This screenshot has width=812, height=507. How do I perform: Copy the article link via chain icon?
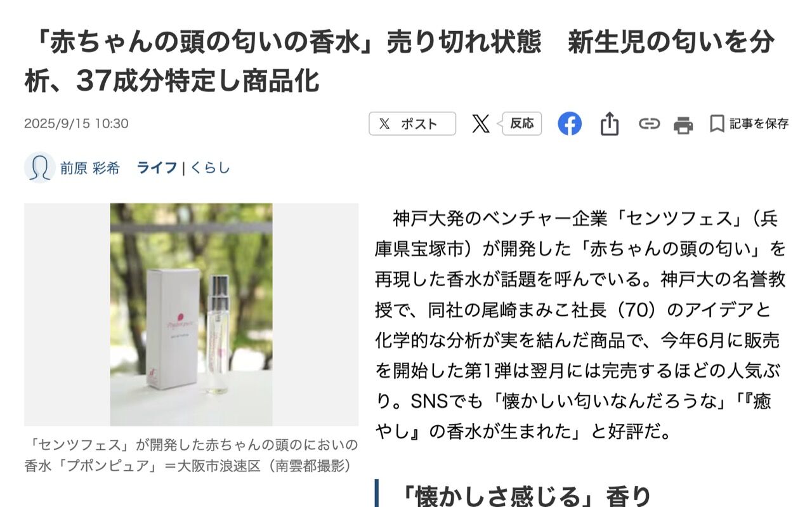tap(649, 124)
